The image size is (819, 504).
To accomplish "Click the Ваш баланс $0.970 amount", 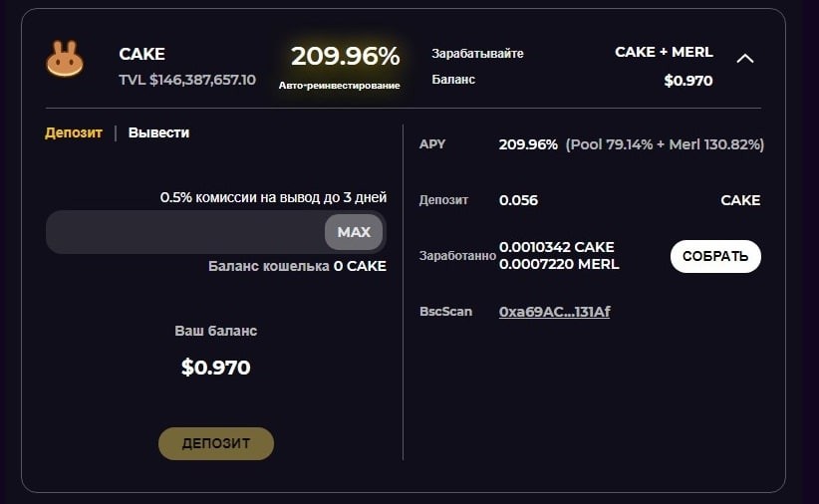I will (x=216, y=368).
